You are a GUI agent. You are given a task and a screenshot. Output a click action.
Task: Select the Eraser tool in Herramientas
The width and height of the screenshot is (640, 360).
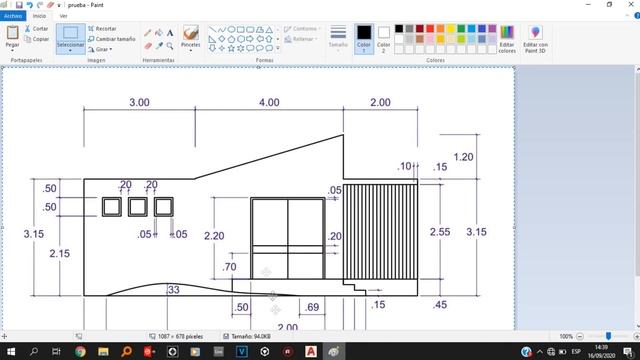148,46
